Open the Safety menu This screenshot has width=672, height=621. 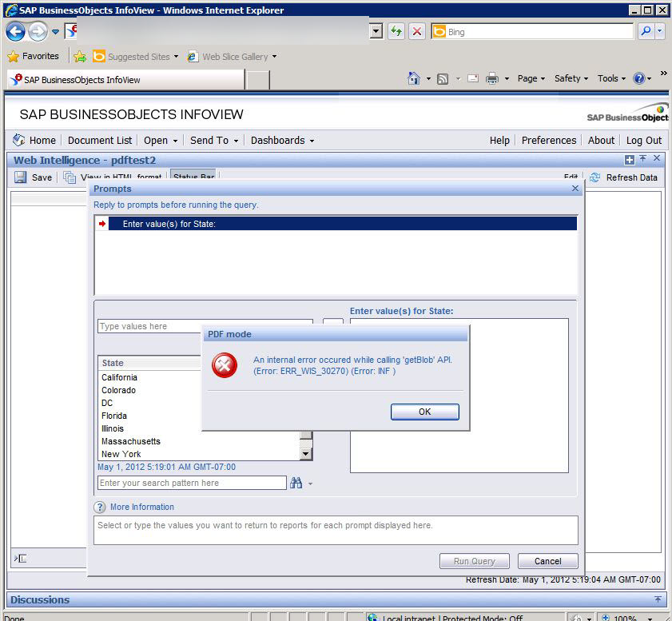(571, 78)
